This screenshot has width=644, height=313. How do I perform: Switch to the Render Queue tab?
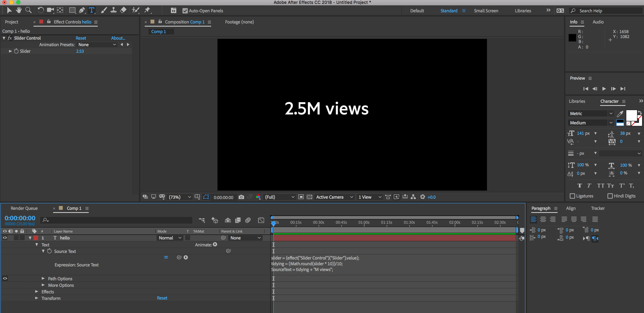click(24, 208)
